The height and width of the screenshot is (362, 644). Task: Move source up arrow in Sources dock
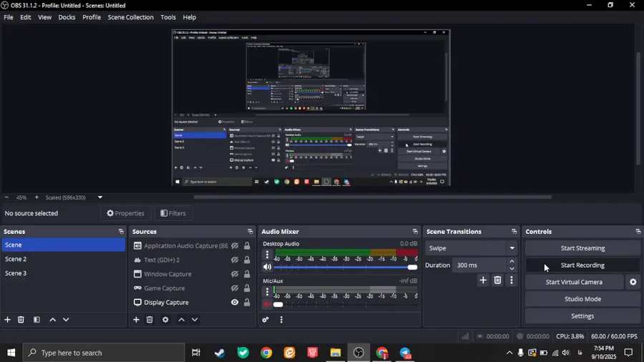point(181,319)
